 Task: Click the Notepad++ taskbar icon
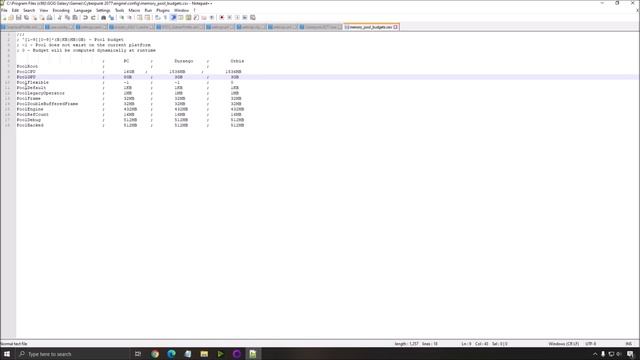pyautogui.click(x=253, y=354)
